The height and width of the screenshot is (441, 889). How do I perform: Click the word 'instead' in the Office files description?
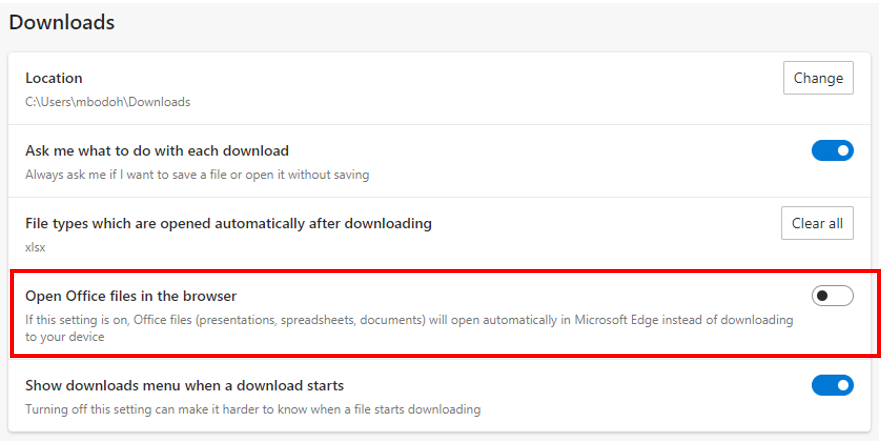point(680,320)
